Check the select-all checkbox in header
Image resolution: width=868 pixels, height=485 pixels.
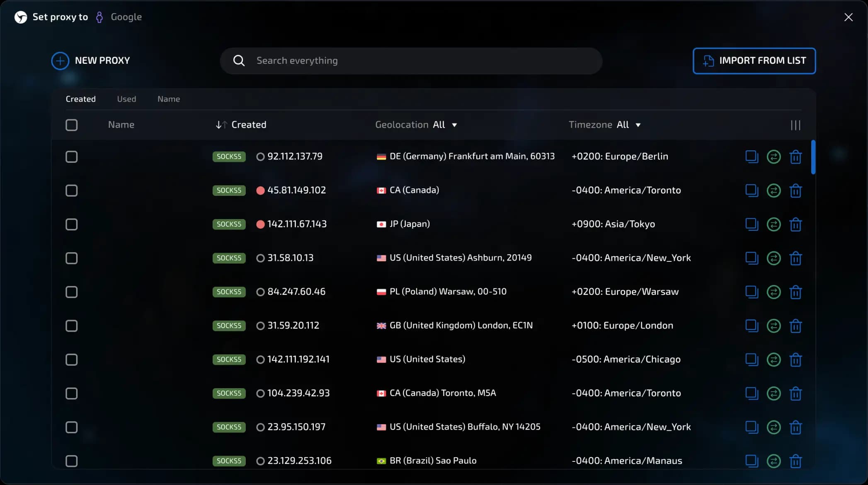click(71, 125)
